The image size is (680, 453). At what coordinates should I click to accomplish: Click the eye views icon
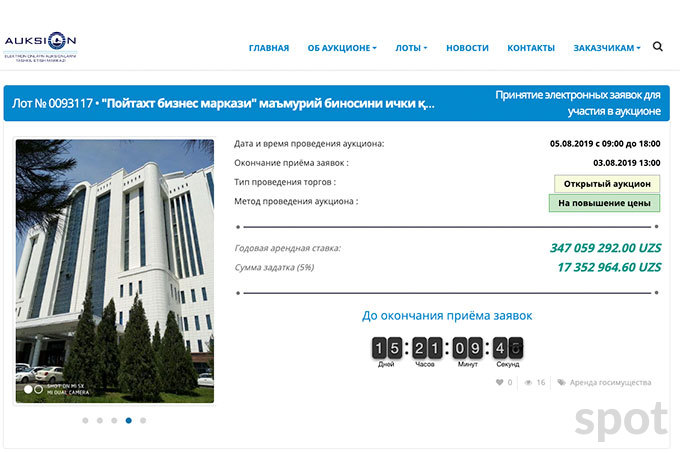click(x=528, y=382)
